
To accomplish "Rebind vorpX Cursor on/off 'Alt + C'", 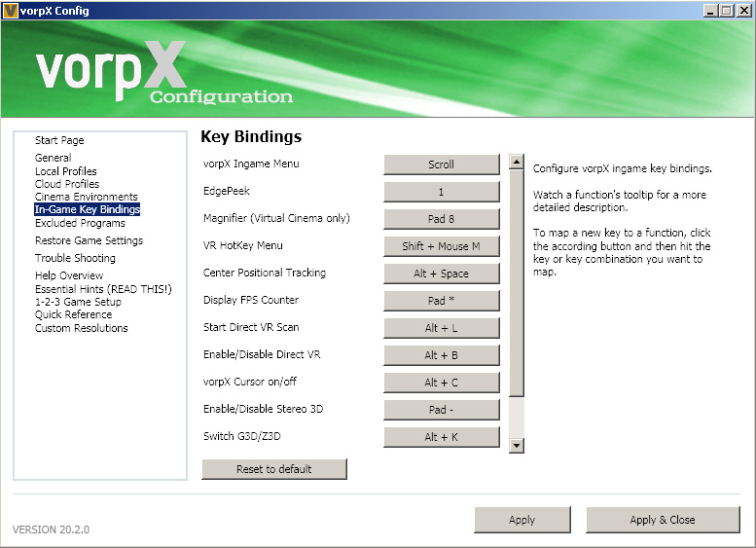I will pyautogui.click(x=442, y=383).
